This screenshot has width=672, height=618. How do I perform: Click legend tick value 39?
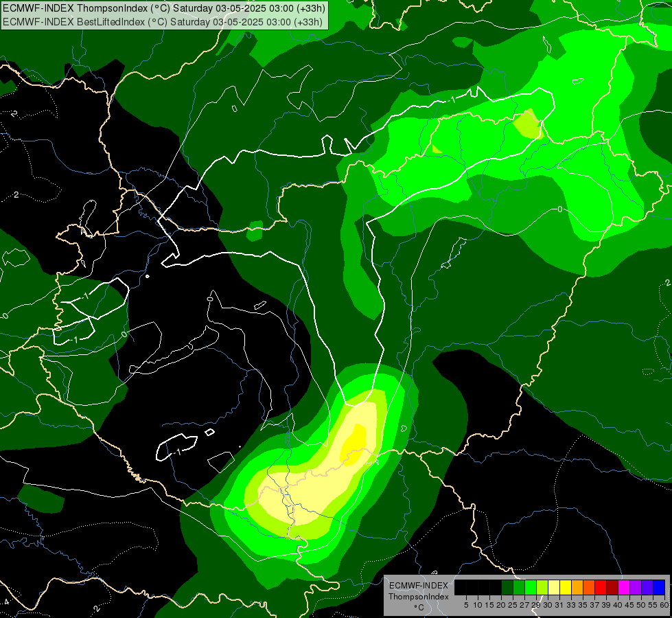(606, 605)
